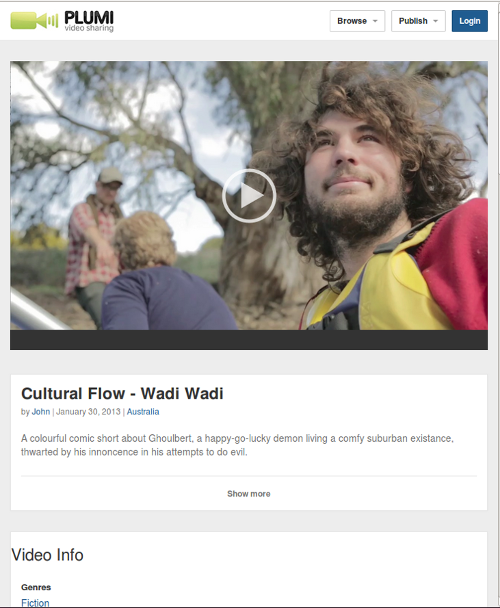Expand the Publish dropdown menu

coord(418,21)
